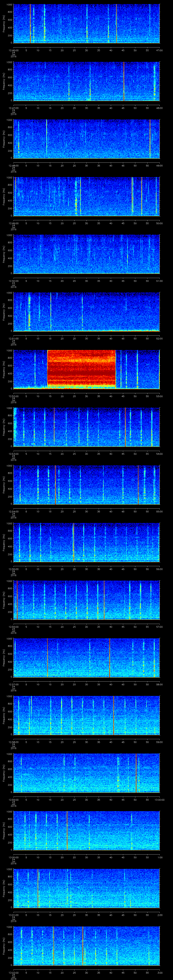The image size is (173, 980).
Task: Click the 12:55:00 time axis label
Action: pos(14,569)
